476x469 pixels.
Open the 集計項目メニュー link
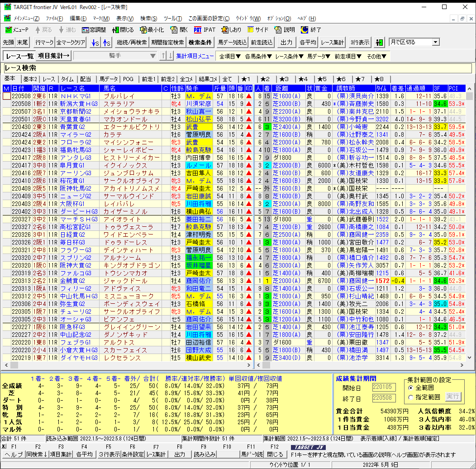pos(195,56)
